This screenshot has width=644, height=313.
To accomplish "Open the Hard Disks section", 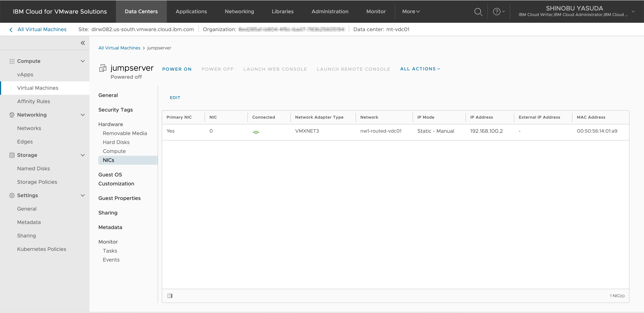I will (x=116, y=142).
